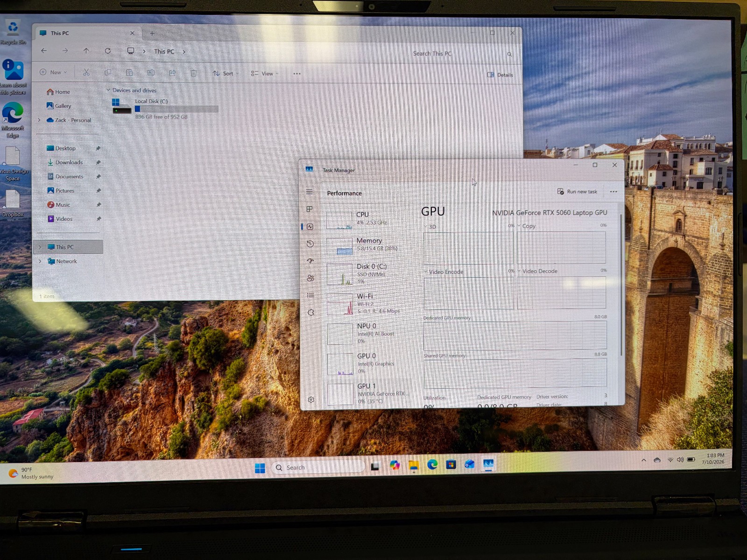Expand the Network tree node in File Explorer

coord(40,261)
